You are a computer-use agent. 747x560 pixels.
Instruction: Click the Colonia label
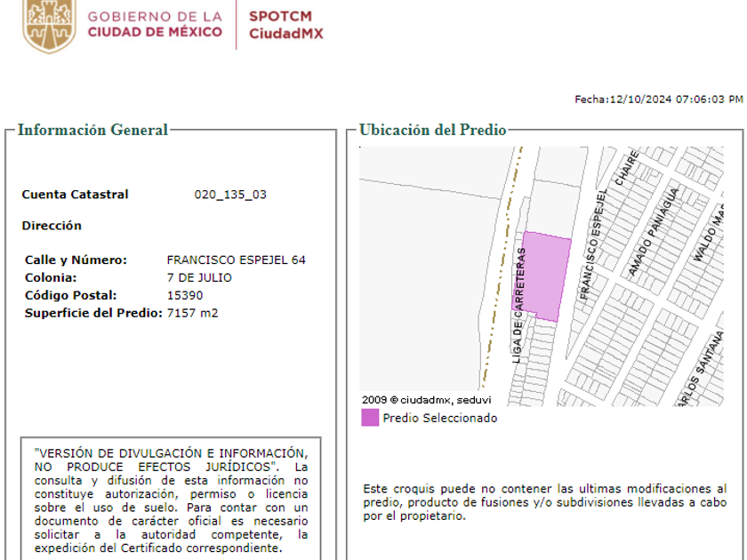coord(51,277)
